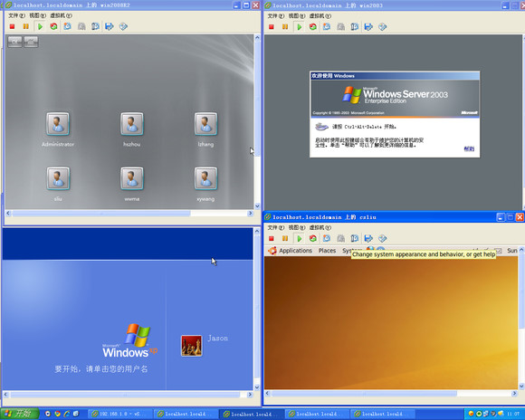Take a snapshot in win2003 toolbar
The height and width of the screenshot is (420, 525).
[327, 27]
